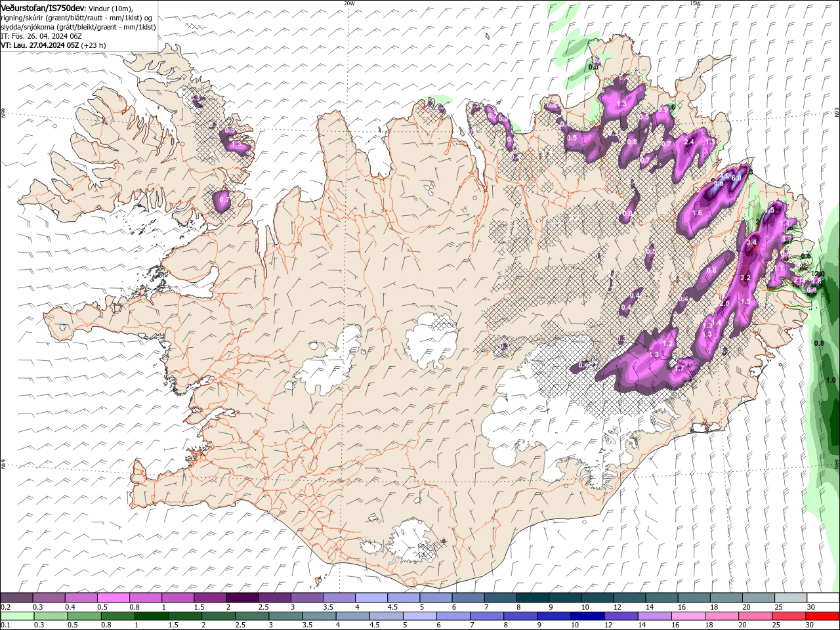The image size is (840, 630).
Task: Click the 'VT: Lau. 27.04.2024 05Z' valid time
Action: (39, 45)
